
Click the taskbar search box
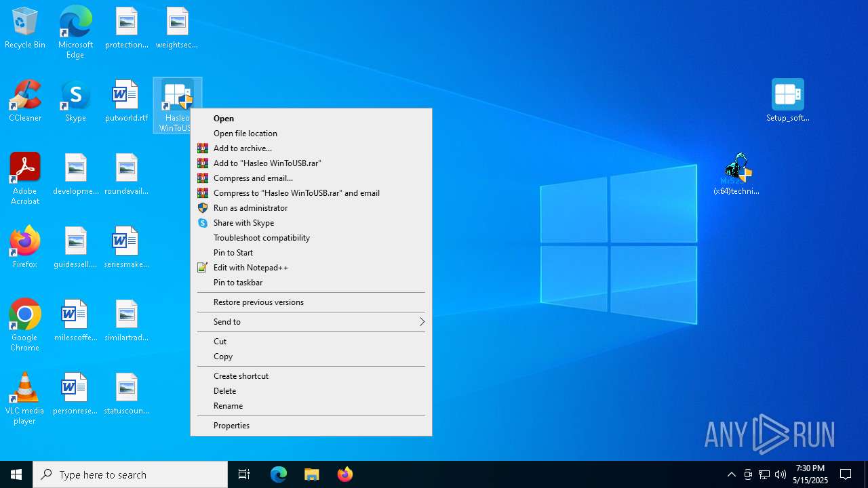click(x=130, y=474)
